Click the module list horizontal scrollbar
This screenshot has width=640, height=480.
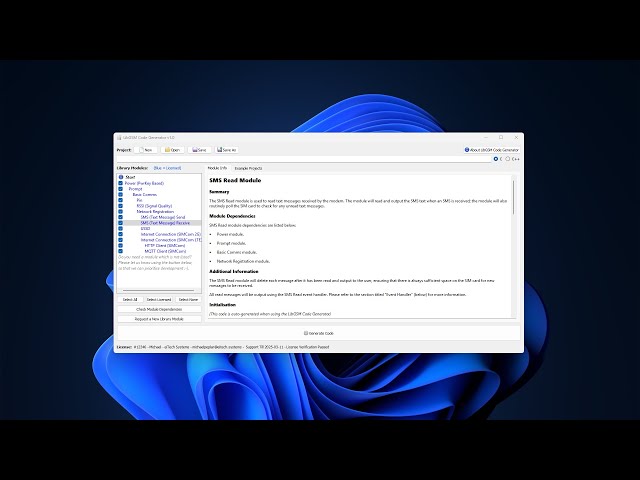coord(159,291)
